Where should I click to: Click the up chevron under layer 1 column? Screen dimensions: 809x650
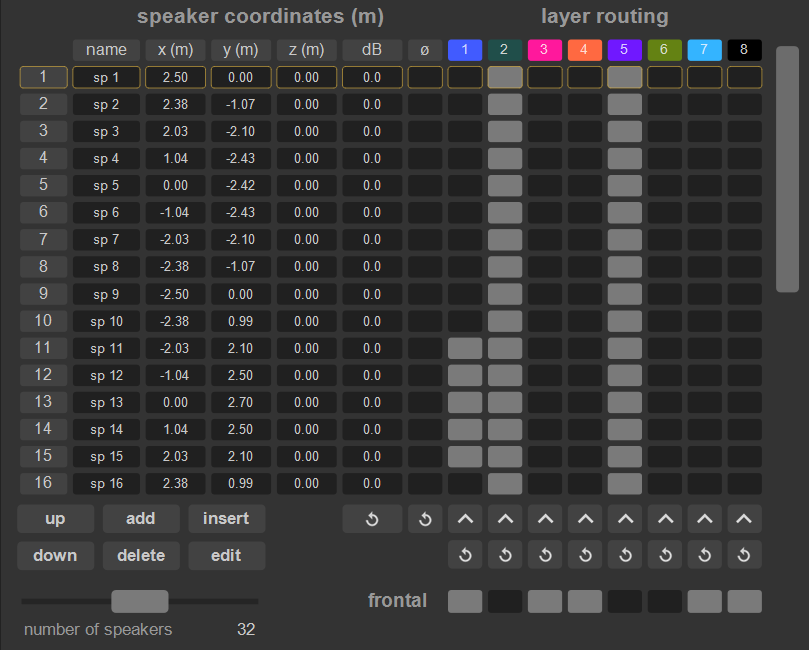(x=465, y=518)
